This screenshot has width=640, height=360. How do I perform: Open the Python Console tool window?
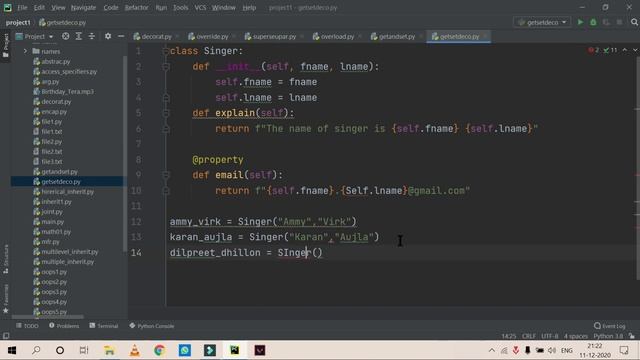click(x=151, y=326)
